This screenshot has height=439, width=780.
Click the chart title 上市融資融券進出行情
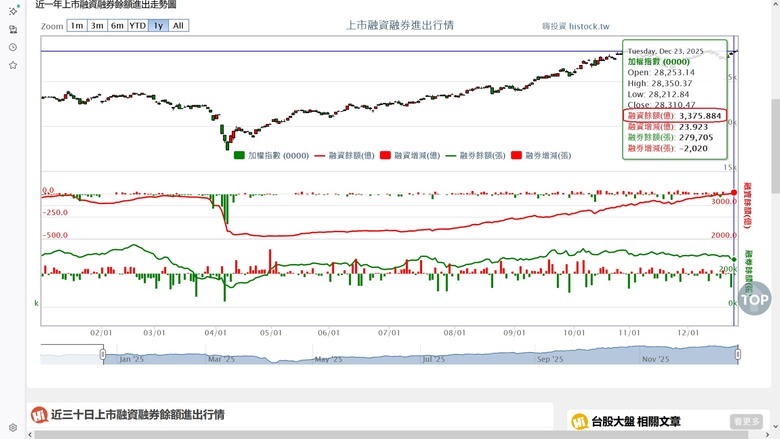[400, 25]
